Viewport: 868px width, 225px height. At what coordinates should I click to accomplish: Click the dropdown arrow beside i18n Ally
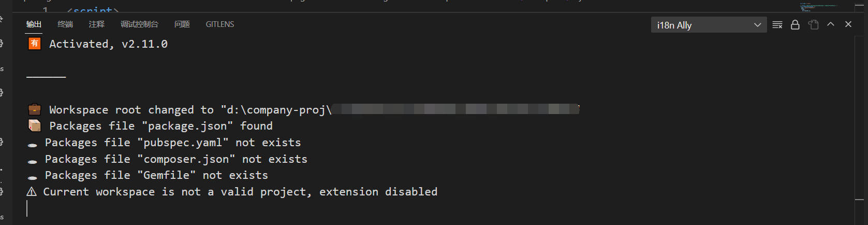coord(758,25)
